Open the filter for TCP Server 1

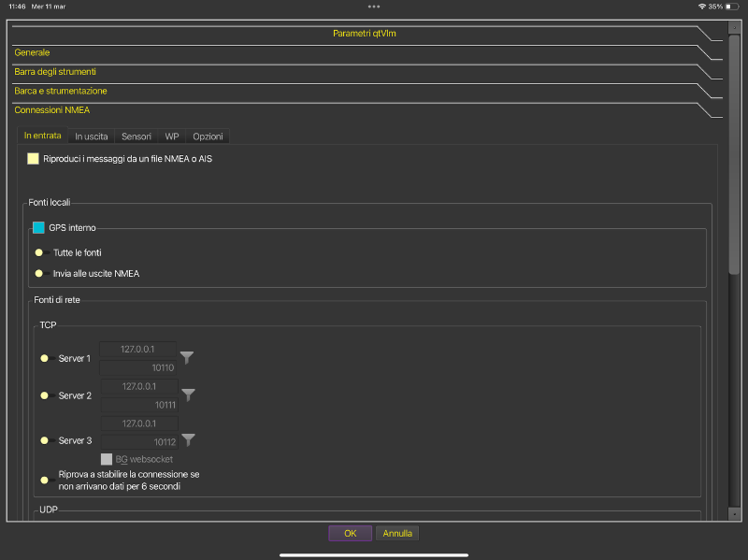[x=187, y=358]
